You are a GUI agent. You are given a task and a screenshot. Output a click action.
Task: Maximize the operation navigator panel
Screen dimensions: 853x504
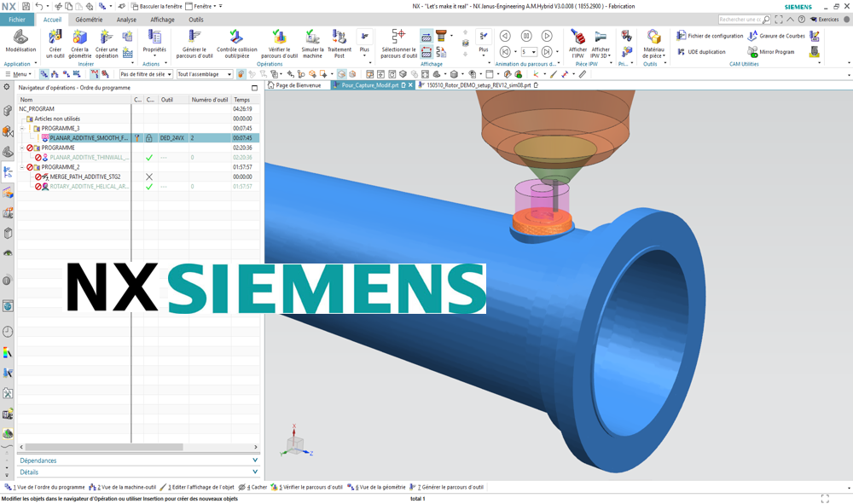coord(254,88)
